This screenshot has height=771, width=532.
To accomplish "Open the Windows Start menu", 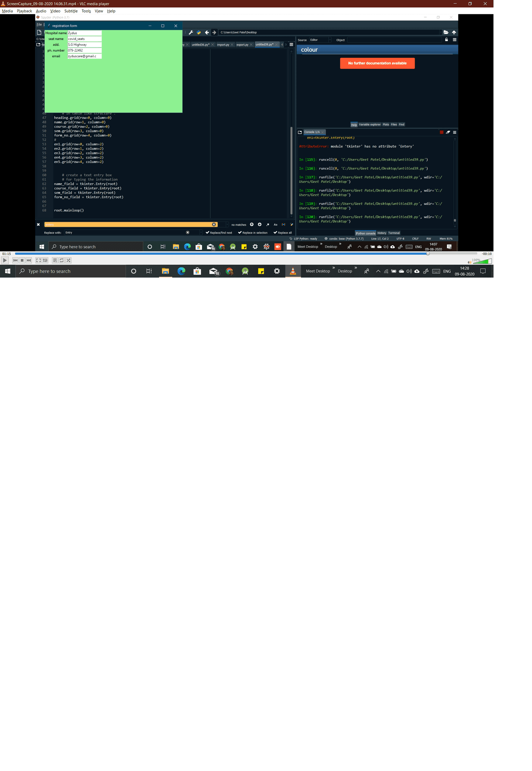I will pyautogui.click(x=7, y=271).
